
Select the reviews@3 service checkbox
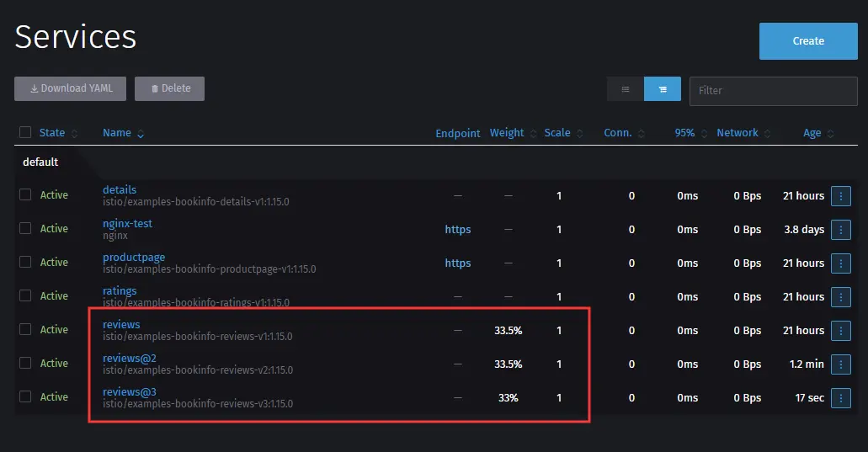point(25,396)
